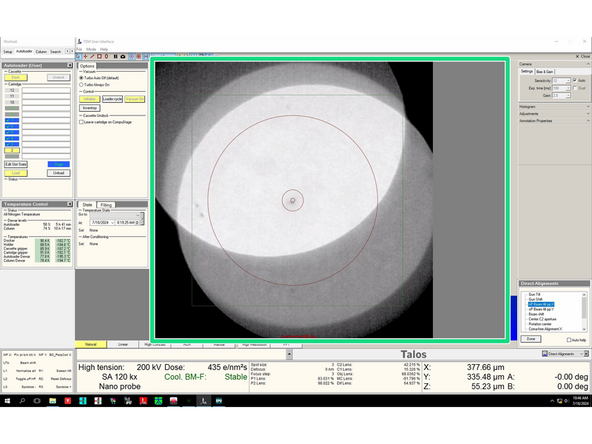Select the red crosshair marker tool
This screenshot has width=592, height=444.
point(86,57)
